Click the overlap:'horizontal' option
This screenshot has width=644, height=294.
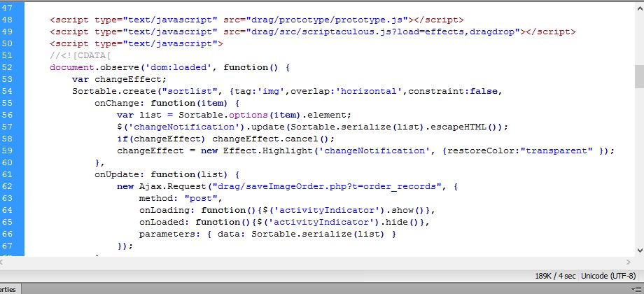(346, 91)
